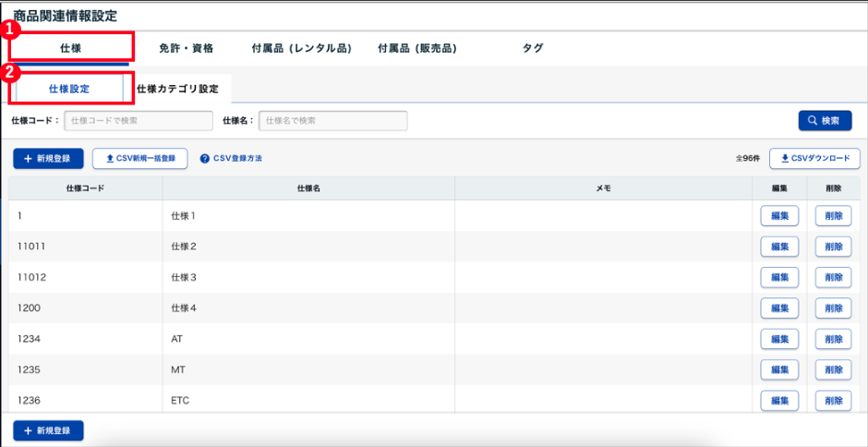Screen dimensions: 868x447
Task: Switch to the 仕様 tab
Action: tap(71, 48)
